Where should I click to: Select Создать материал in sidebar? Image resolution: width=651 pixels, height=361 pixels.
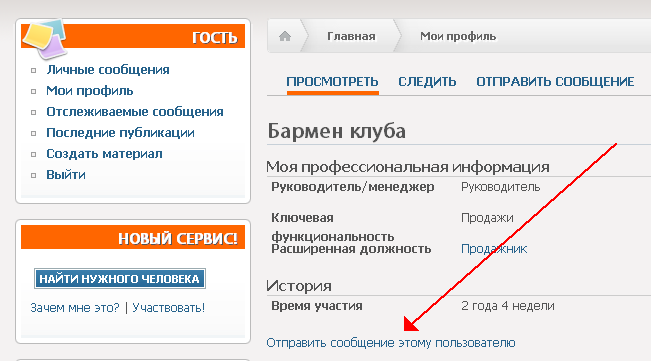pos(104,154)
